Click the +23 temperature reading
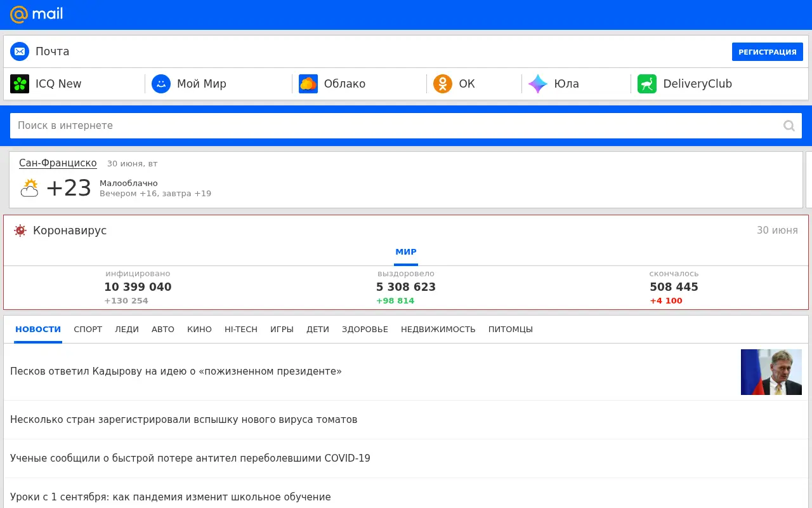 tap(69, 188)
